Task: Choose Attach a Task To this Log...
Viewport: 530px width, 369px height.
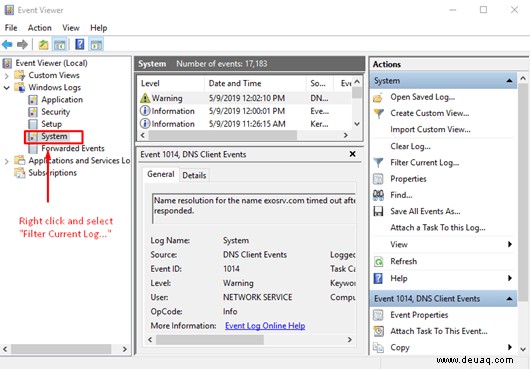Action: tap(438, 228)
